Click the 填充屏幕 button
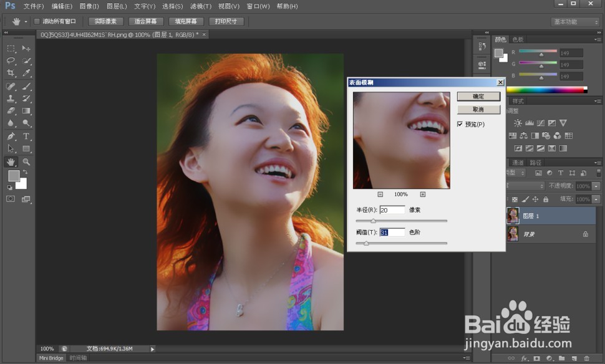This screenshot has height=364, width=605. click(186, 21)
